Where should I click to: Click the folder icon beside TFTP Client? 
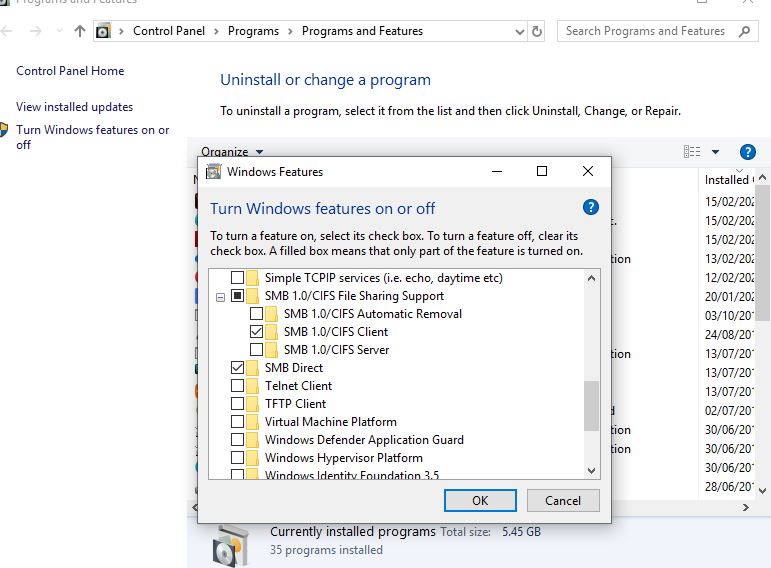coord(252,404)
